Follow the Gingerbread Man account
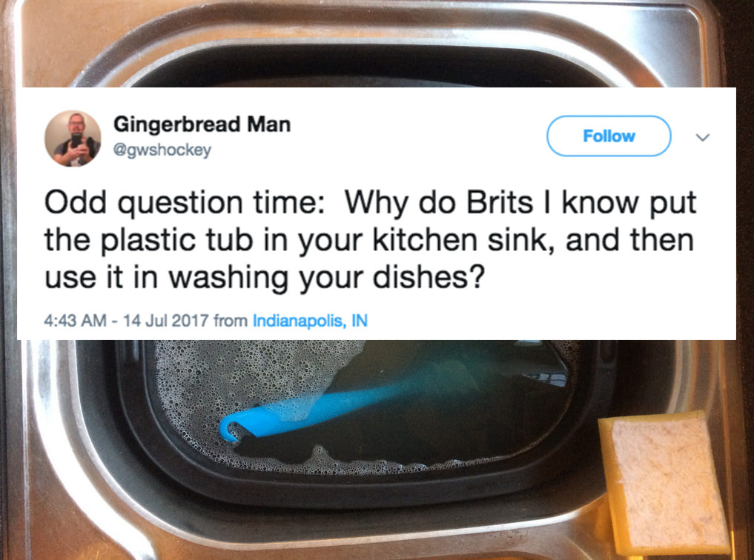The height and width of the screenshot is (560, 754). [x=609, y=136]
